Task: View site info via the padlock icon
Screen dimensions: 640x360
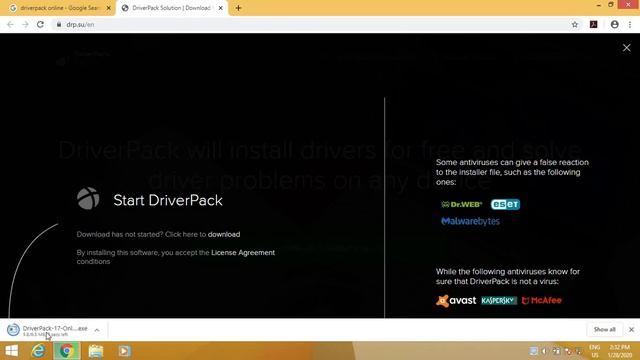Action: [59, 24]
